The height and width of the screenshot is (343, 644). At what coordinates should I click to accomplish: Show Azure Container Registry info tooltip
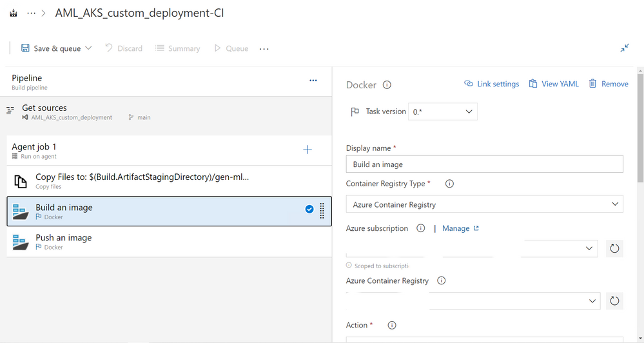[441, 280]
